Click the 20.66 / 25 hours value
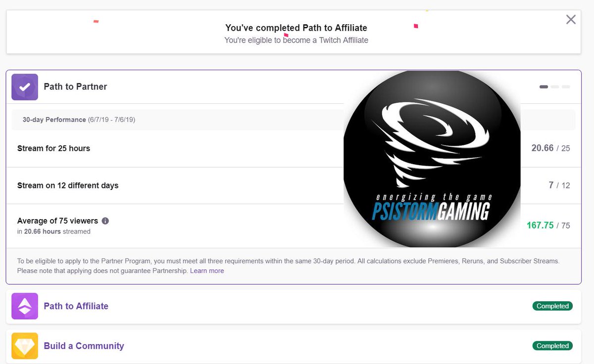The width and height of the screenshot is (594, 364). point(550,148)
